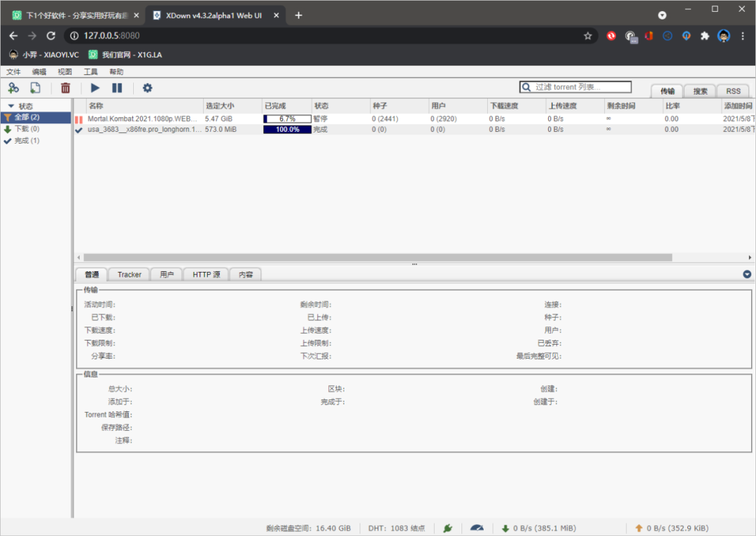This screenshot has height=536, width=756.
Task: Open the 工具 menu
Action: 90,71
